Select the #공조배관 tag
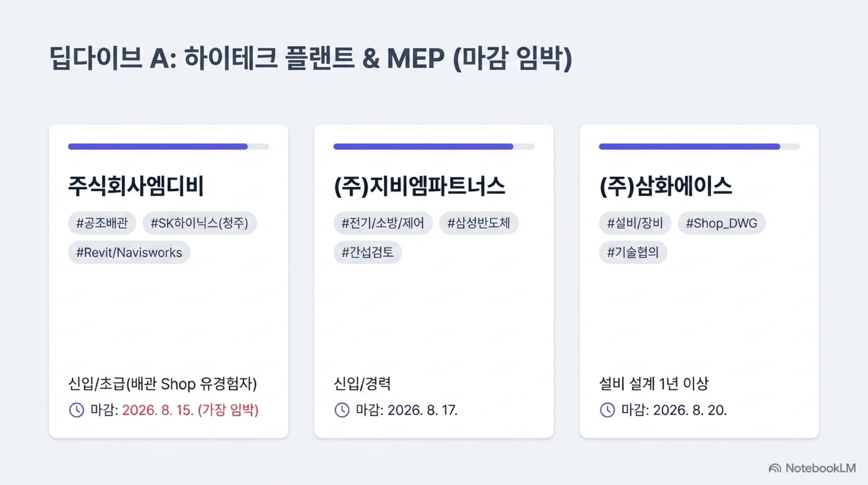Image resolution: width=868 pixels, height=485 pixels. [x=102, y=223]
